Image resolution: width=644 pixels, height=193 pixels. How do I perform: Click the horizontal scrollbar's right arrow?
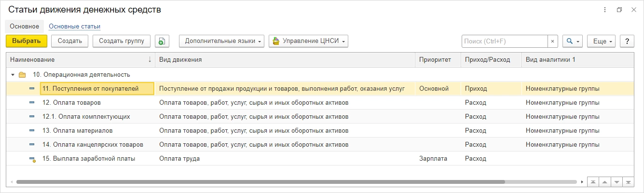coord(582,182)
